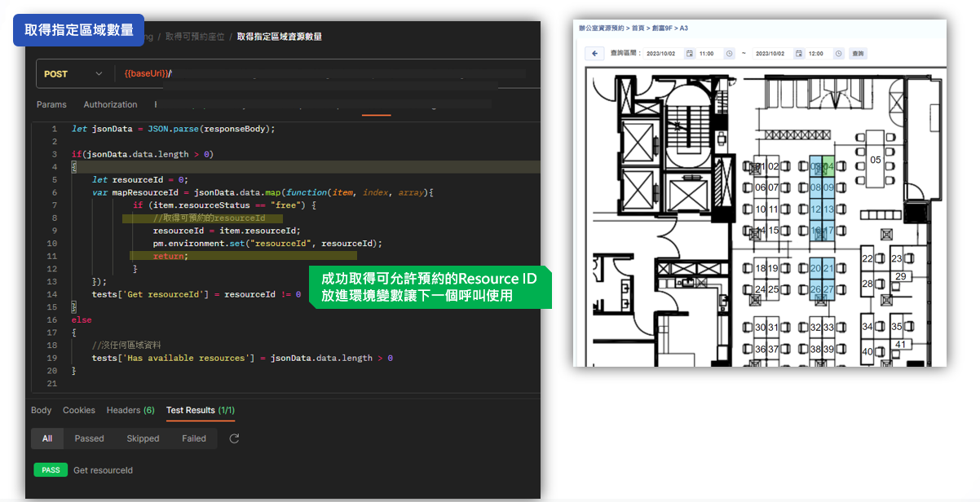This screenshot has height=502, width=980.
Task: Open the start date calendar picker
Action: (x=689, y=54)
